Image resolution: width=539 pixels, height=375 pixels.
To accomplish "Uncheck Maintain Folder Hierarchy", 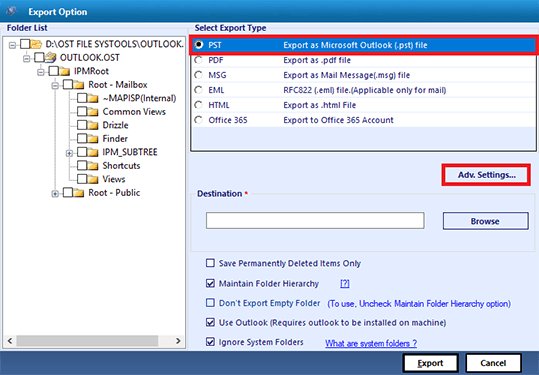I will tap(210, 283).
